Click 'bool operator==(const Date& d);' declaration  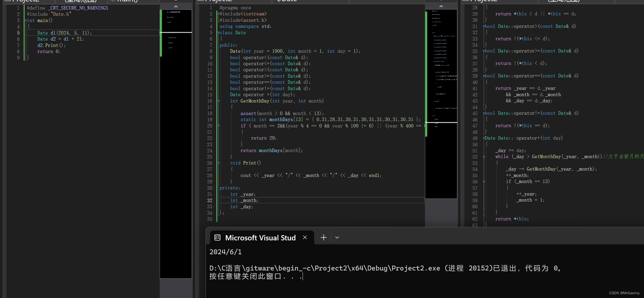[x=270, y=82]
